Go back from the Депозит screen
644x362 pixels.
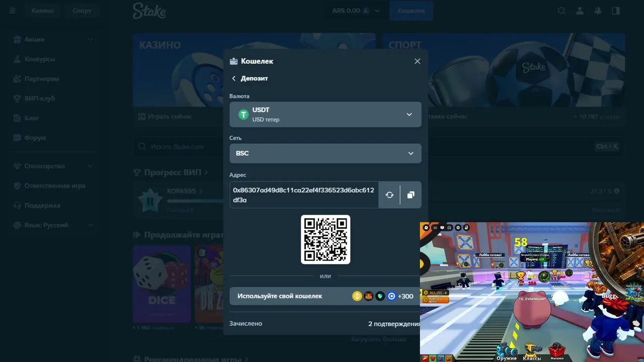tap(233, 78)
